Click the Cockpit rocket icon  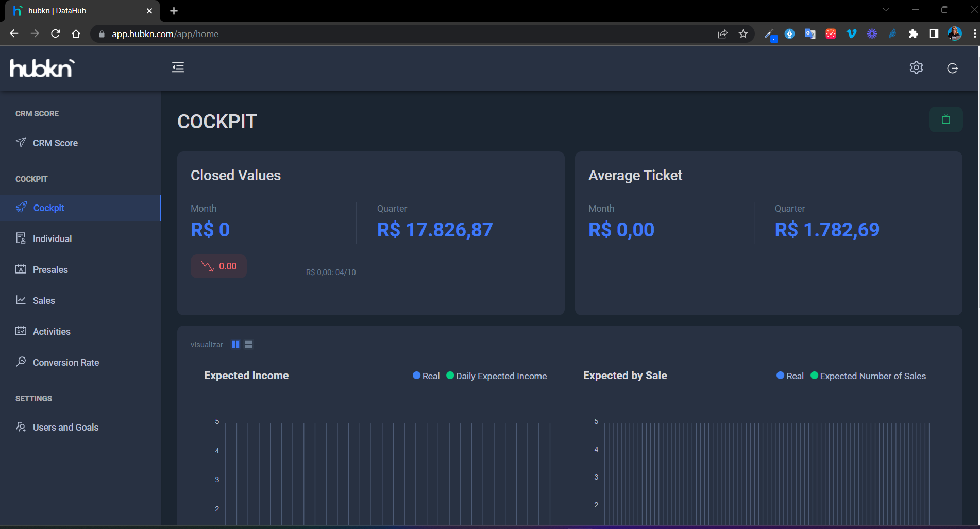(21, 207)
